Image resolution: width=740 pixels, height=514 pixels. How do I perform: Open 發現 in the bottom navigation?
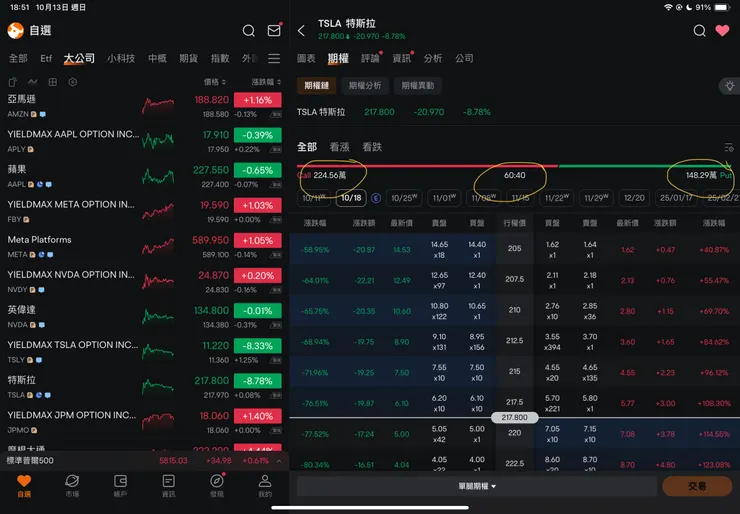[x=217, y=486]
